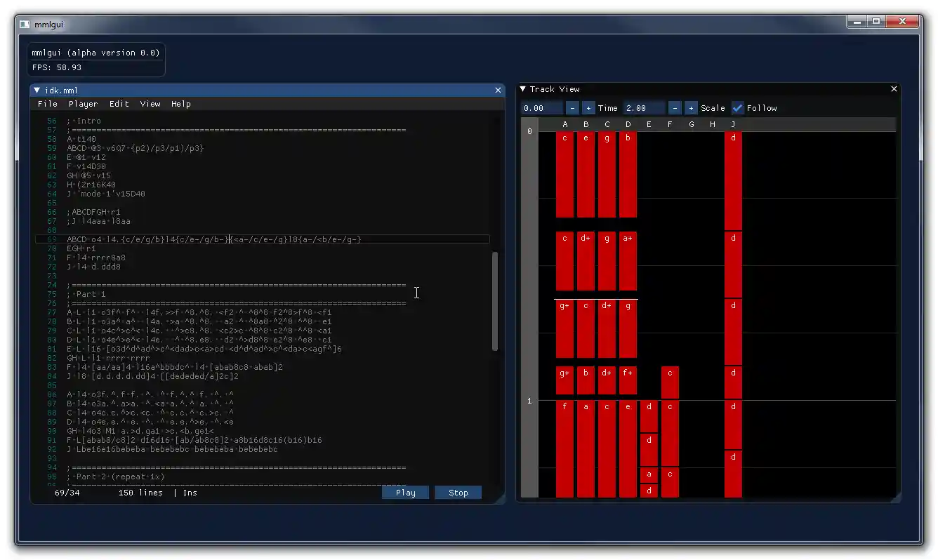Open the Player menu
Image resolution: width=938 pixels, height=560 pixels.
pyautogui.click(x=83, y=104)
